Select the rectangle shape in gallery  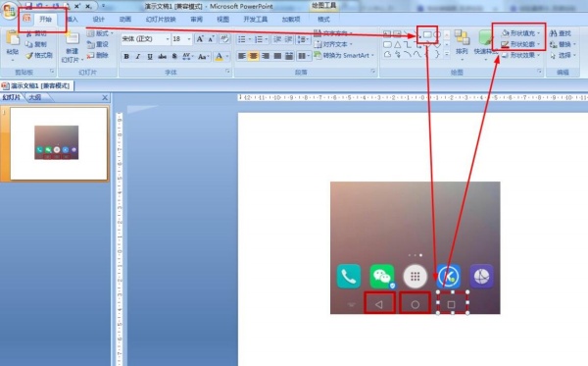coord(427,34)
